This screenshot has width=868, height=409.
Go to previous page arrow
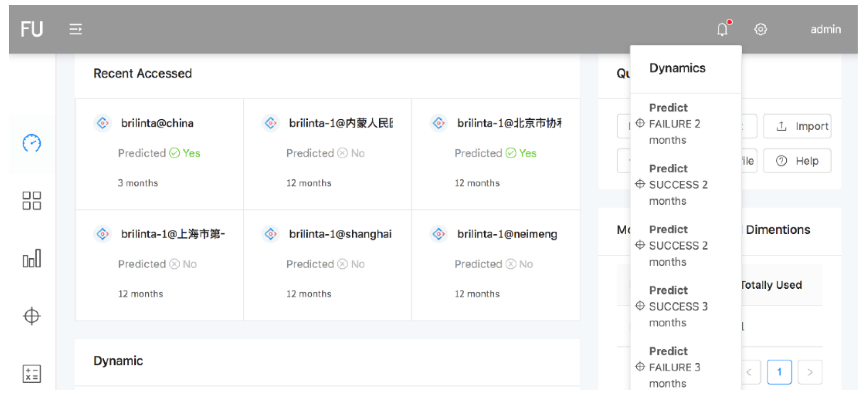pyautogui.click(x=749, y=372)
